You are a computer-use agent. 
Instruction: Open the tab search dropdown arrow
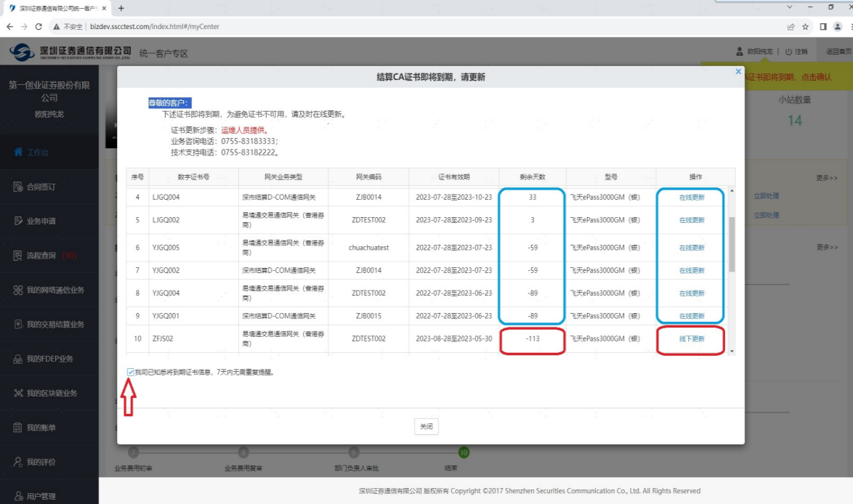(x=789, y=7)
